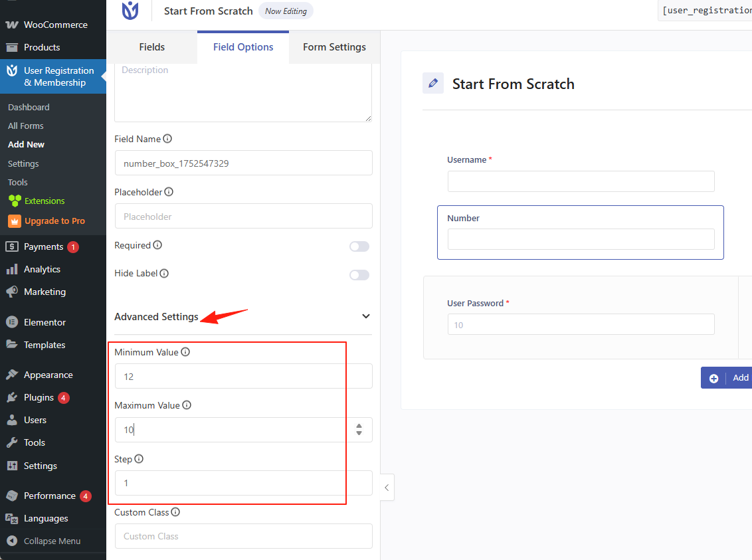Viewport: 752px width, 560px height.
Task: Click Collapse Menu in the sidebar
Action: tap(52, 541)
